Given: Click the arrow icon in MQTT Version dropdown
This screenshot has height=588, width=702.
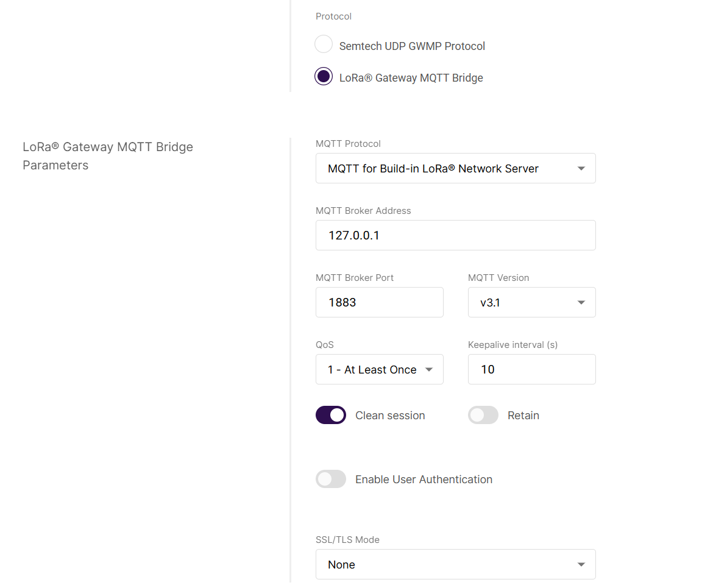Looking at the screenshot, I should (581, 303).
